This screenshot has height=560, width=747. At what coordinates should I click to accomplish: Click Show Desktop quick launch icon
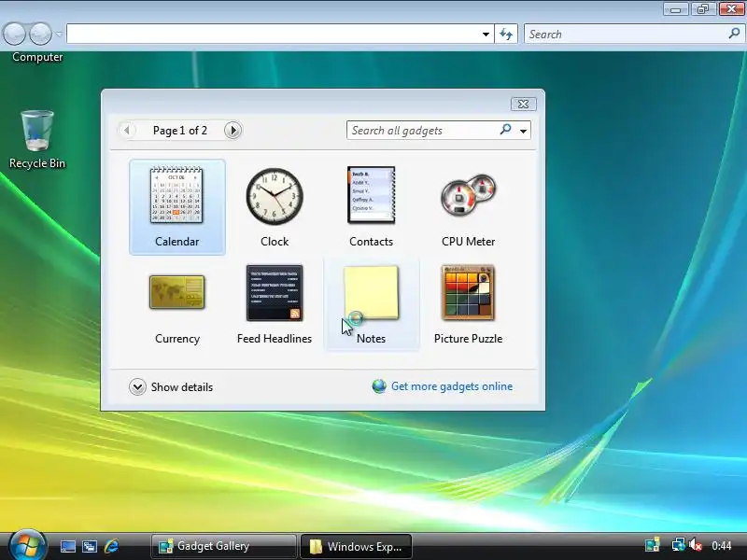tap(67, 546)
